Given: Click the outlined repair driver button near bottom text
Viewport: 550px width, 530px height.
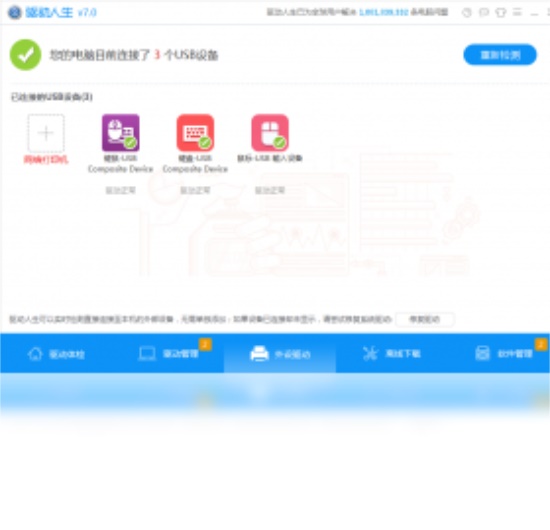Looking at the screenshot, I should [x=425, y=319].
